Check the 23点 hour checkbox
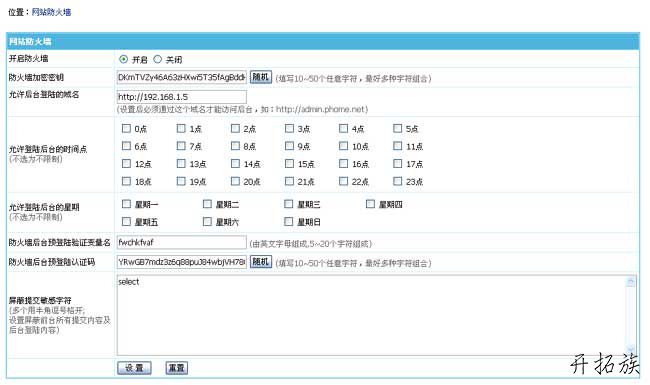The width and height of the screenshot is (650, 385). [x=398, y=181]
